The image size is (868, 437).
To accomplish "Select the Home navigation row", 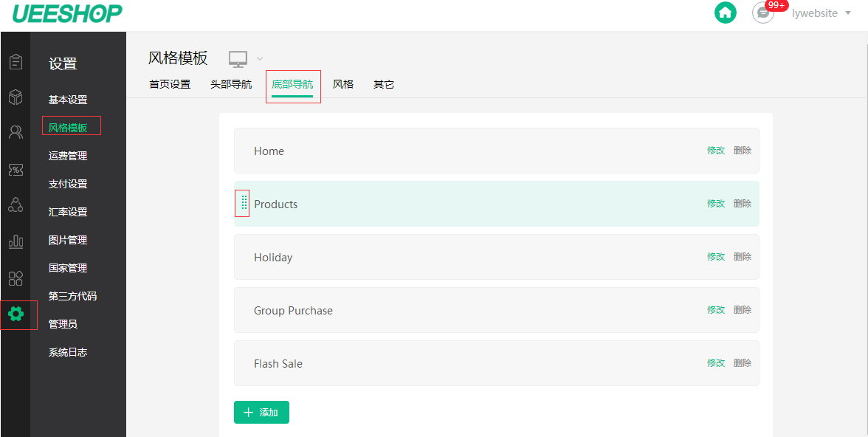I will point(497,151).
